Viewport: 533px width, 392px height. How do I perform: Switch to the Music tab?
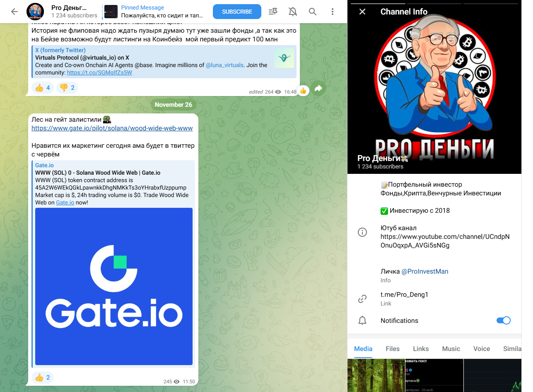click(x=451, y=349)
